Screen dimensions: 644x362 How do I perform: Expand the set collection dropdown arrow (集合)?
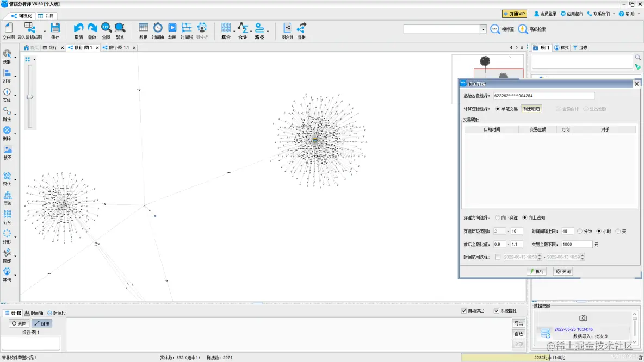pyautogui.click(x=234, y=31)
